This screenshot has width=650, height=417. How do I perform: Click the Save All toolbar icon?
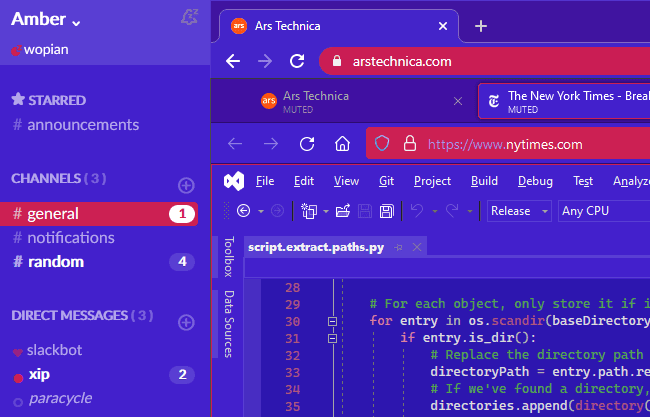[x=386, y=211]
